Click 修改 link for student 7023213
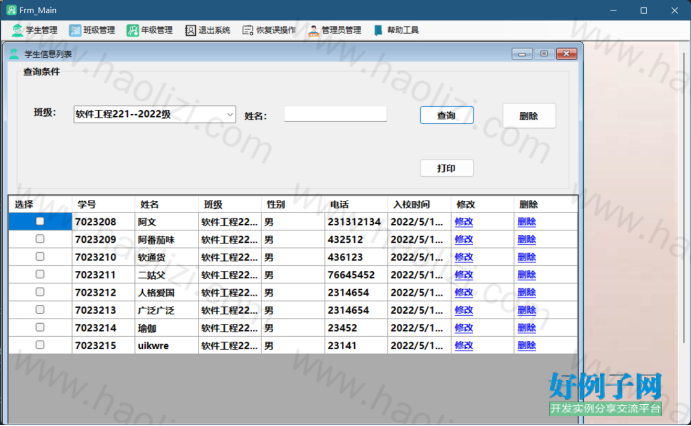691x426 pixels. click(464, 310)
